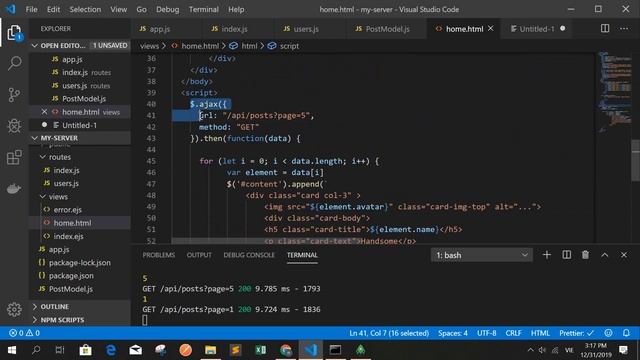Change indentation via Spaces: 4
640x360 pixels.
(x=453, y=333)
